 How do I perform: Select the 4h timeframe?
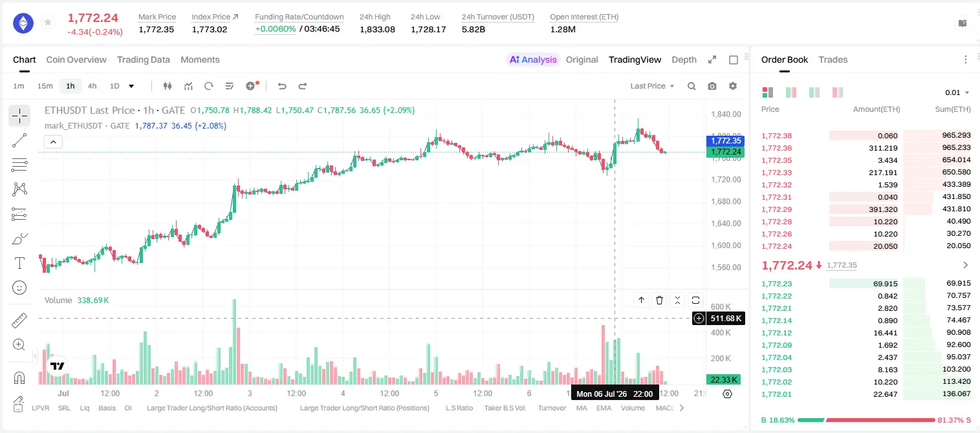click(x=92, y=86)
